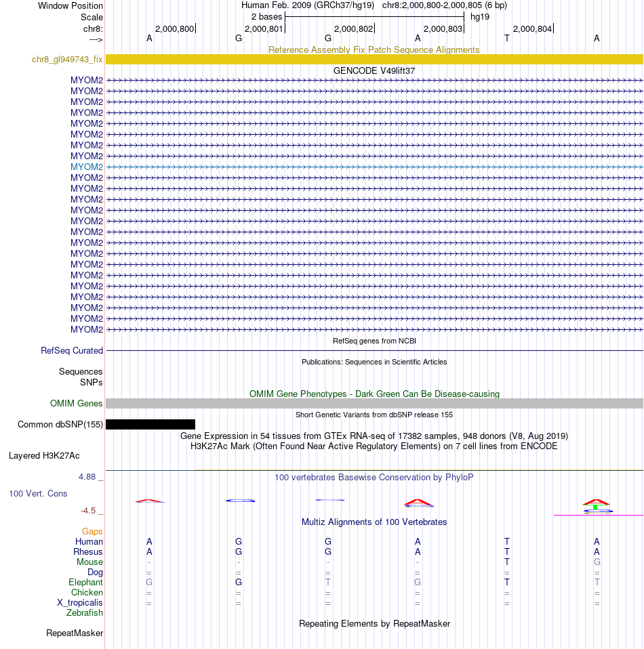Click the 'Scale' label on the left
644x649 pixels.
[92, 18]
